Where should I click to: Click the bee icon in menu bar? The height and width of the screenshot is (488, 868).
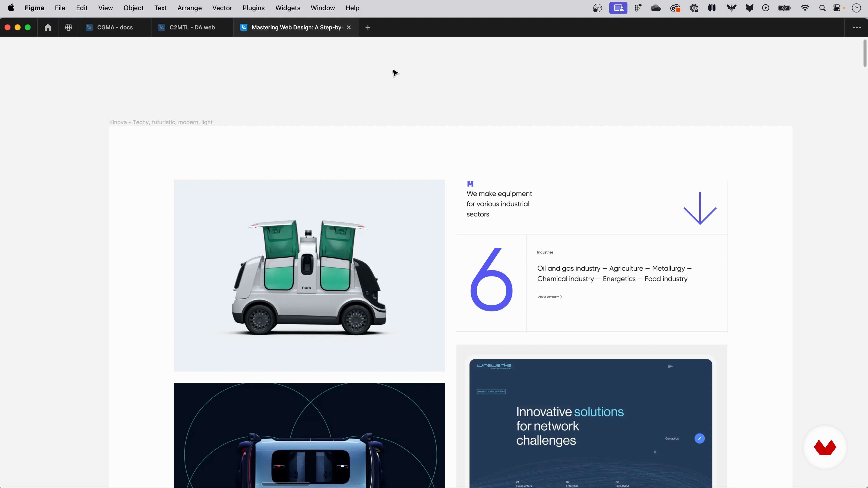click(x=731, y=8)
